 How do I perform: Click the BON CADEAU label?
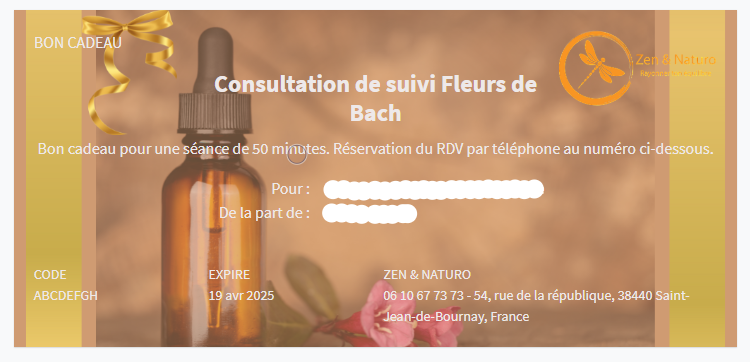78,43
